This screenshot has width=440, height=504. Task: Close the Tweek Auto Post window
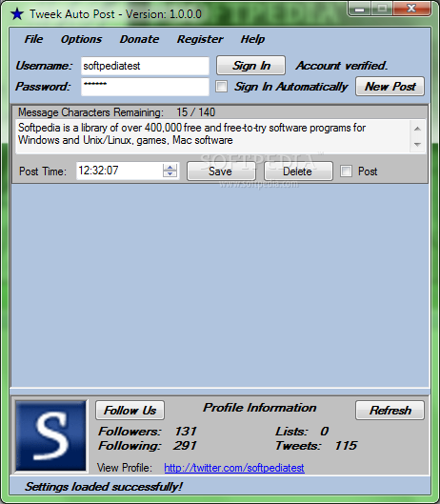point(411,9)
